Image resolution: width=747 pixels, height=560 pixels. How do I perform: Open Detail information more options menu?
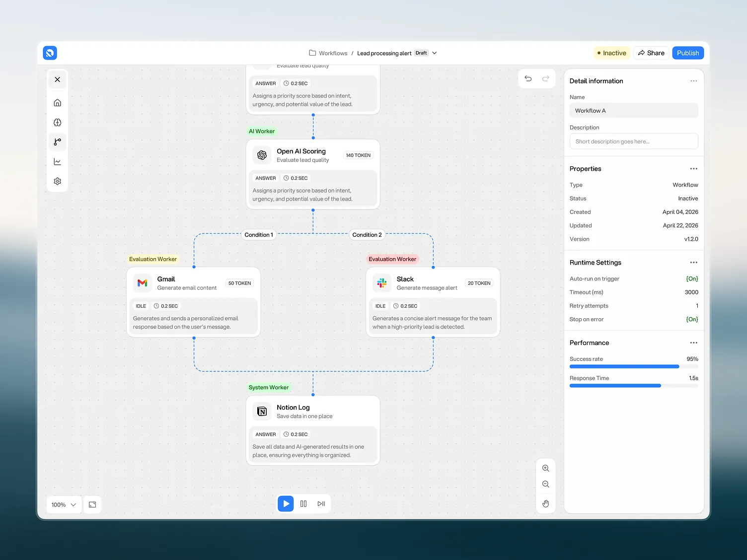point(694,81)
